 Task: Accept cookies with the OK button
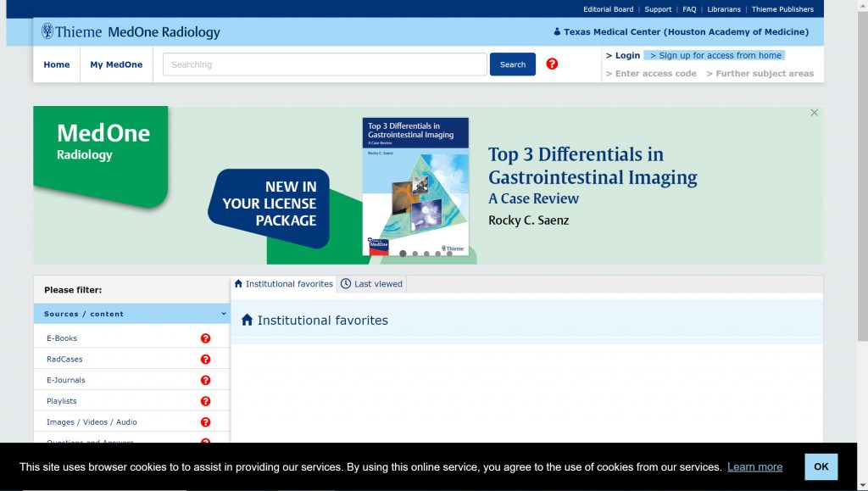[821, 466]
